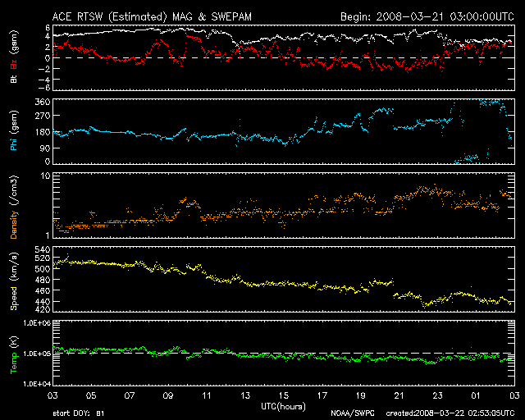Image resolution: width=525 pixels, height=420 pixels.
Task: Click the '1.0E+05' temperature tick label
Action: 37,354
